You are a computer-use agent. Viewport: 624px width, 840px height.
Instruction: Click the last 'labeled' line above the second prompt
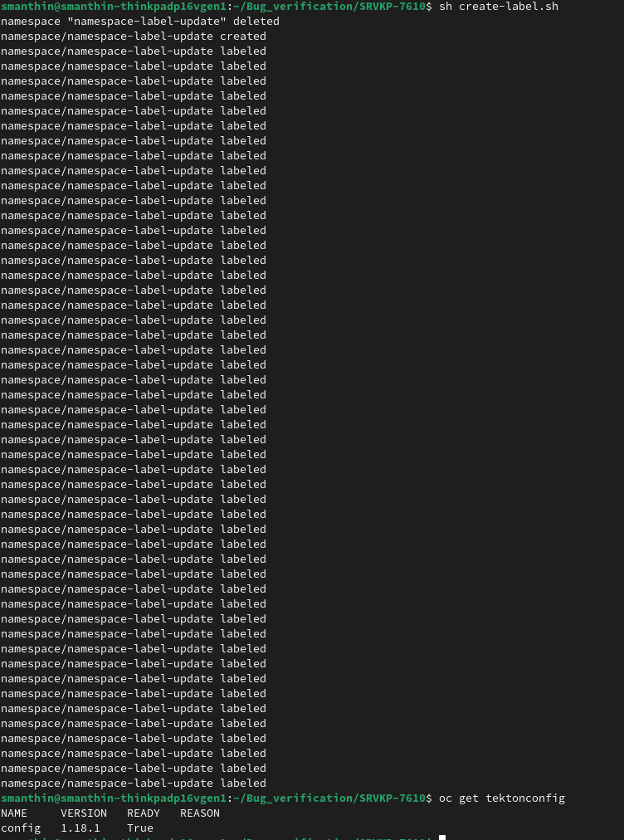[x=134, y=784]
